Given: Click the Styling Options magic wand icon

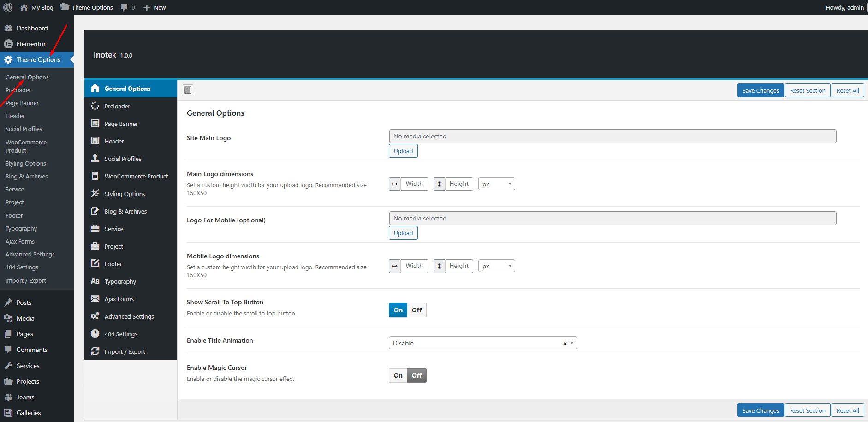Looking at the screenshot, I should tap(95, 193).
